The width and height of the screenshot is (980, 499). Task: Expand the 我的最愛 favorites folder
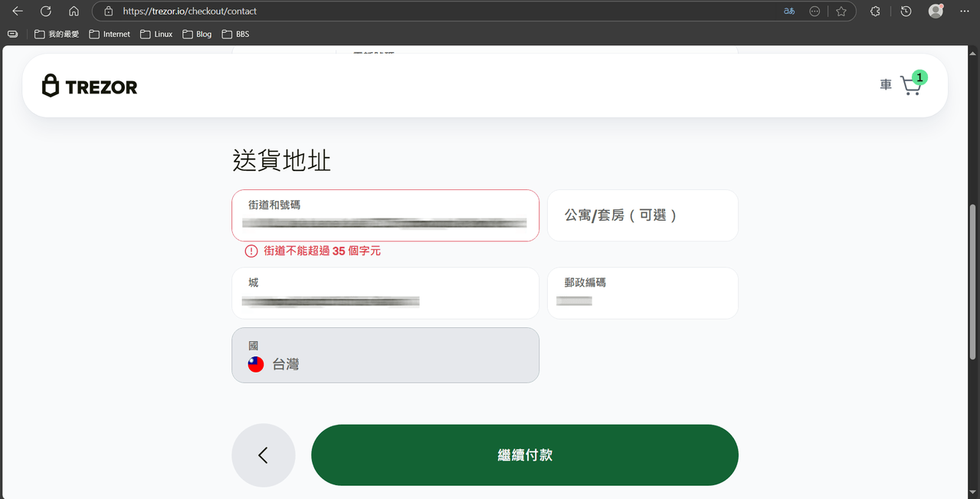pos(56,34)
